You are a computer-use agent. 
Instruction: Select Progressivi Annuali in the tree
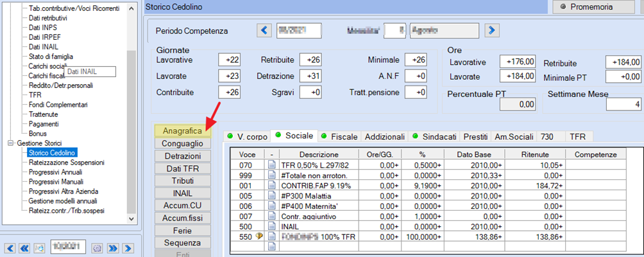coord(55,172)
